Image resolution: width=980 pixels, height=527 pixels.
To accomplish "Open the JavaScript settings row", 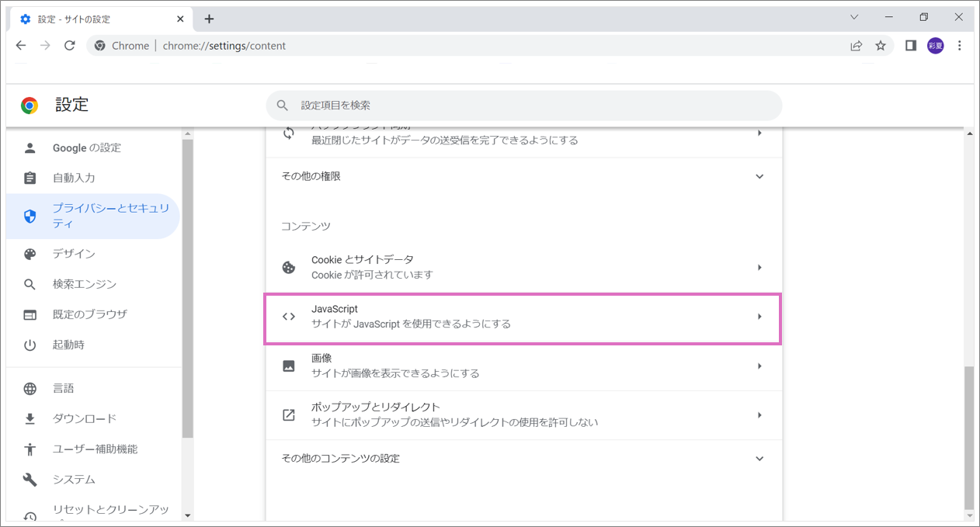I will [x=523, y=317].
